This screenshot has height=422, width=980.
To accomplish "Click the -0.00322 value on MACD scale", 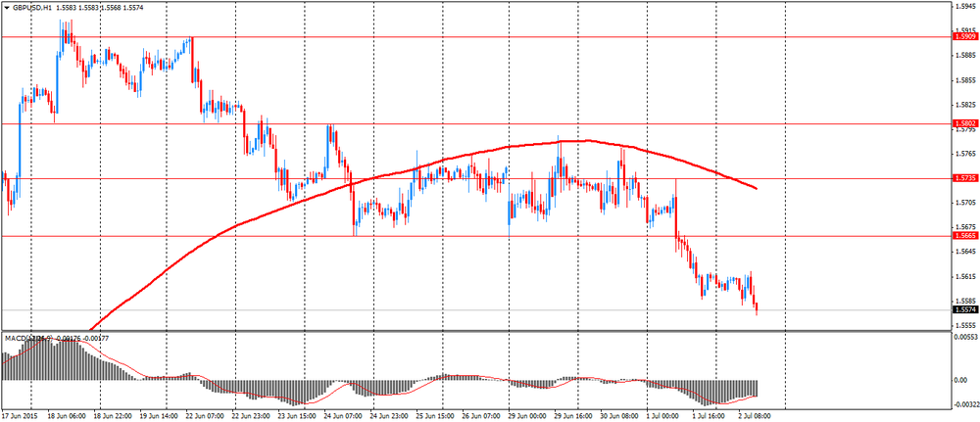I will (965, 404).
